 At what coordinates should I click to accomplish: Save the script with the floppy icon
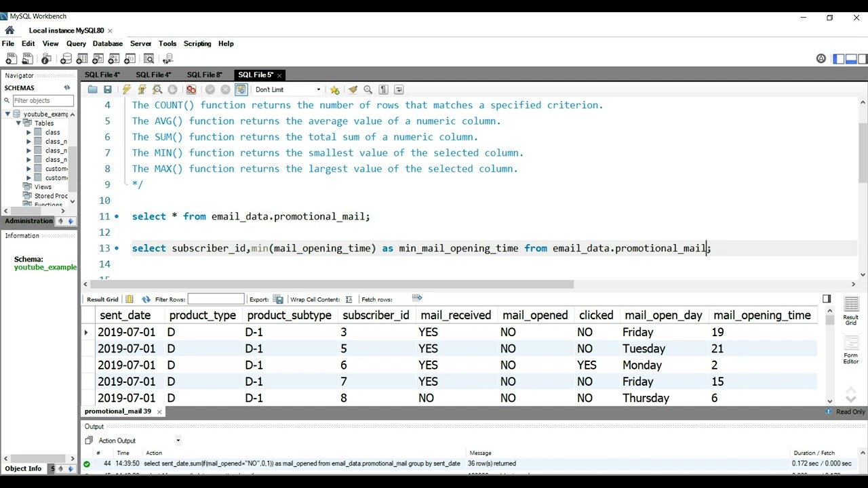coord(107,89)
